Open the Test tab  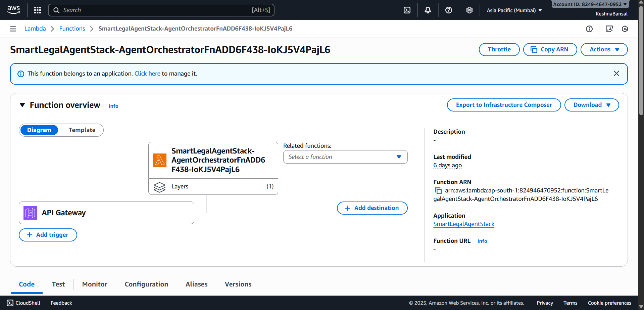click(x=58, y=284)
